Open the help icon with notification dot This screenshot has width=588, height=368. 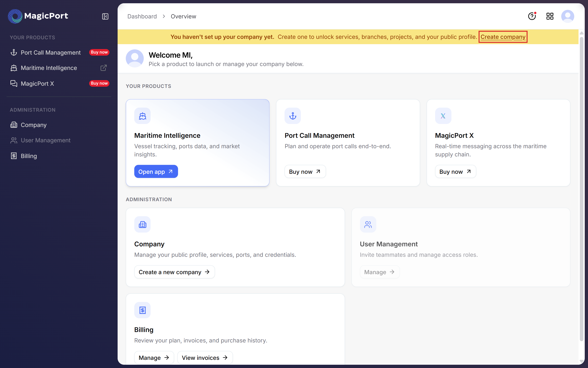(532, 16)
